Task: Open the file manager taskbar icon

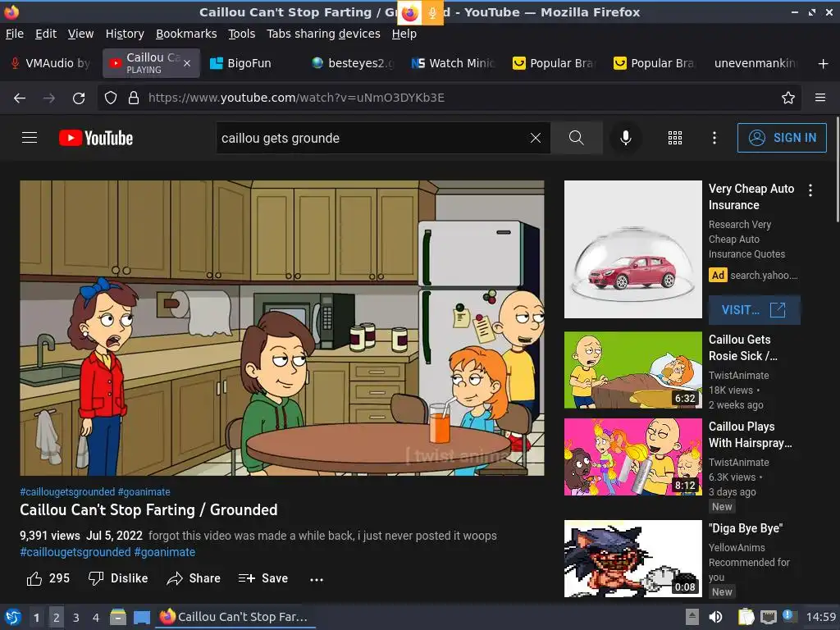Action: tap(118, 617)
